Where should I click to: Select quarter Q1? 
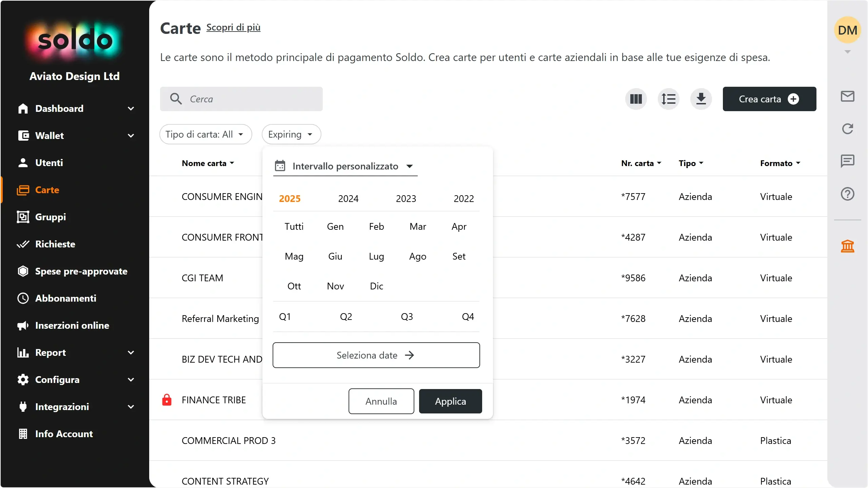pos(284,317)
